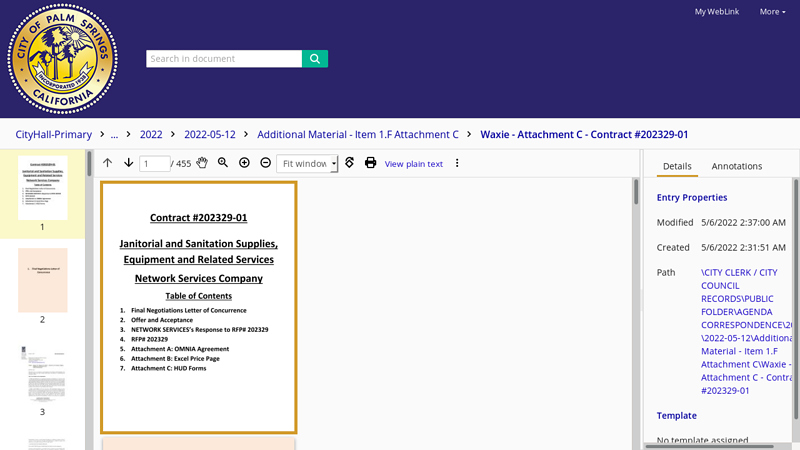Select the Details tab
Image resolution: width=800 pixels, height=450 pixels.
pos(677,166)
